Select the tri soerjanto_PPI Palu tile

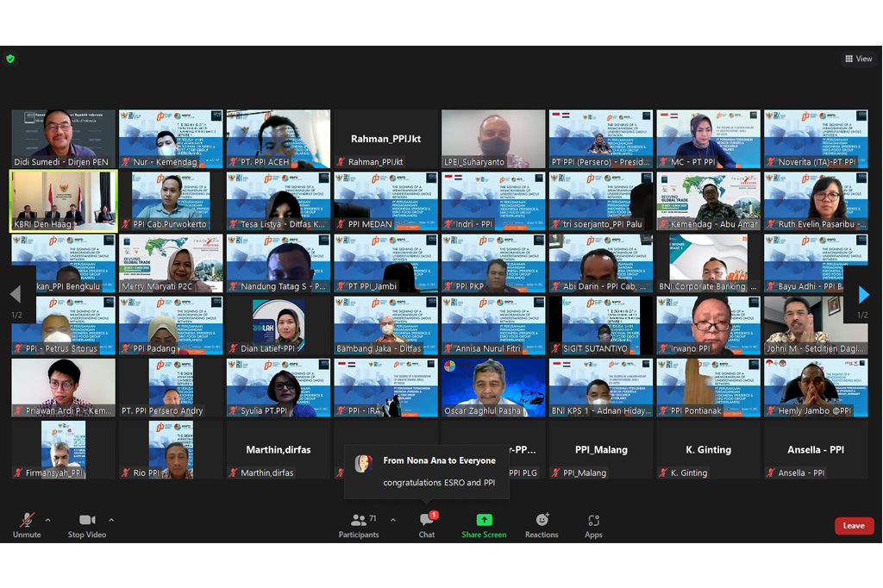tap(601, 201)
